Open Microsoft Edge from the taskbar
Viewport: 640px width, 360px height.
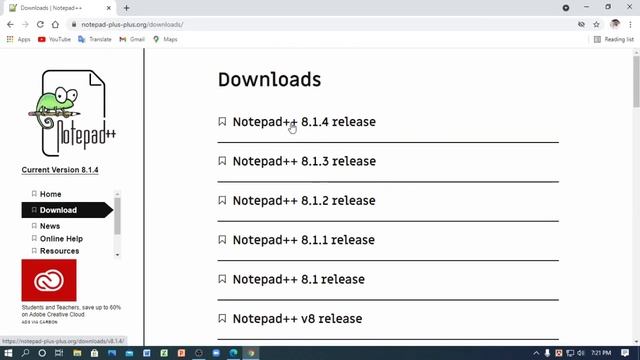tap(234, 353)
